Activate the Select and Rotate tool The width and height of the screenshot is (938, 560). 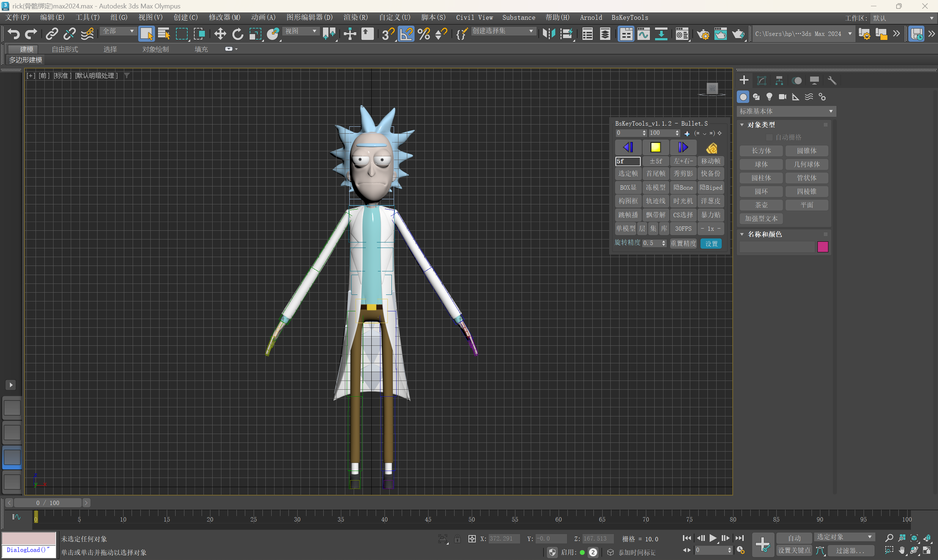[x=238, y=34]
